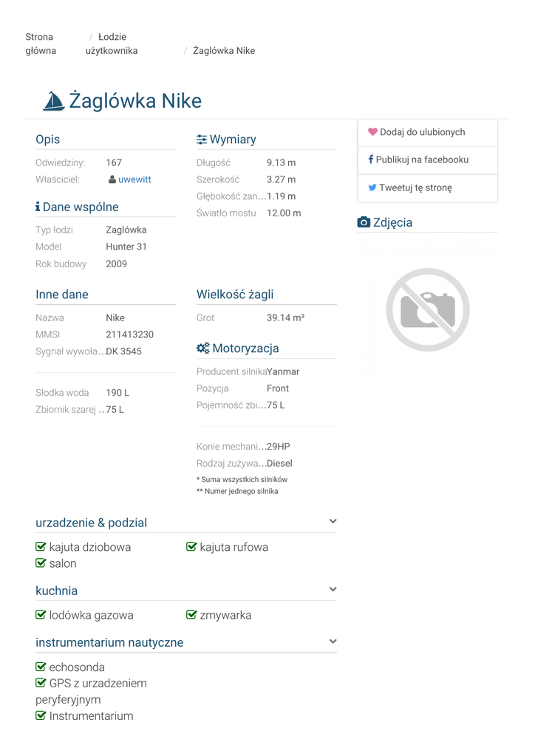Click the gears icon beside Motoryzacja
Screen dimensions: 535x756
click(x=203, y=348)
